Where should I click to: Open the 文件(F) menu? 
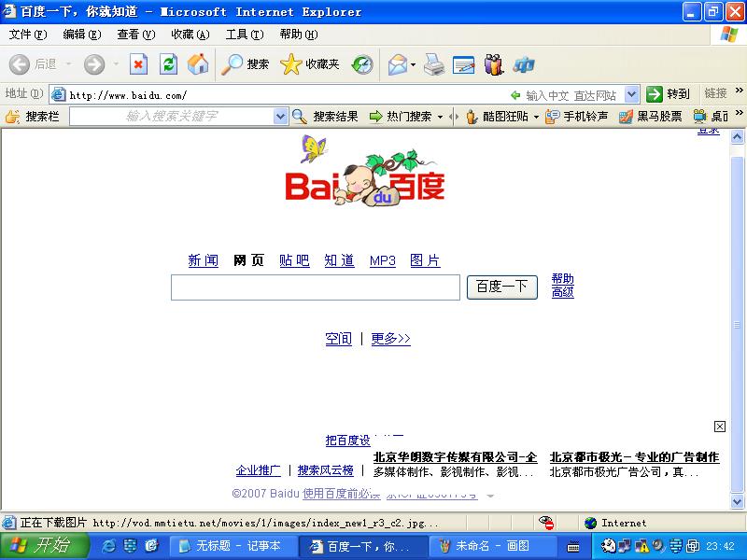click(x=28, y=35)
